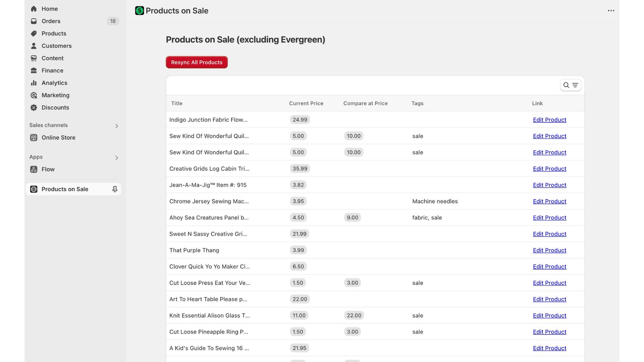Open the Content menu item
Viewport: 644px width, 362px height.
coord(73,58)
